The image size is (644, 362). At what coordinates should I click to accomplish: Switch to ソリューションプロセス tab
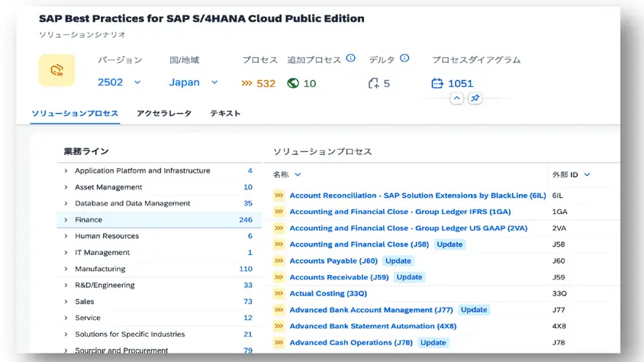click(x=75, y=113)
